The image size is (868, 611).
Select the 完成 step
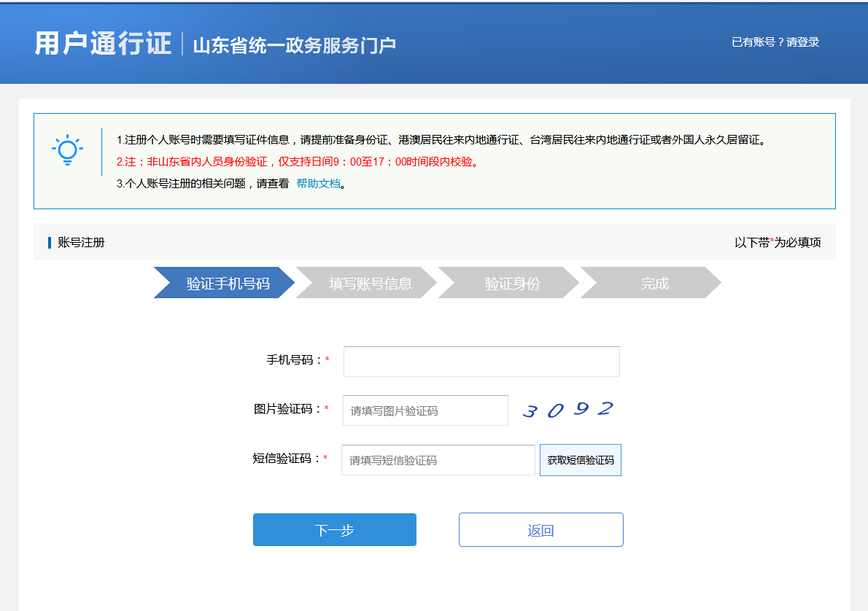click(654, 284)
